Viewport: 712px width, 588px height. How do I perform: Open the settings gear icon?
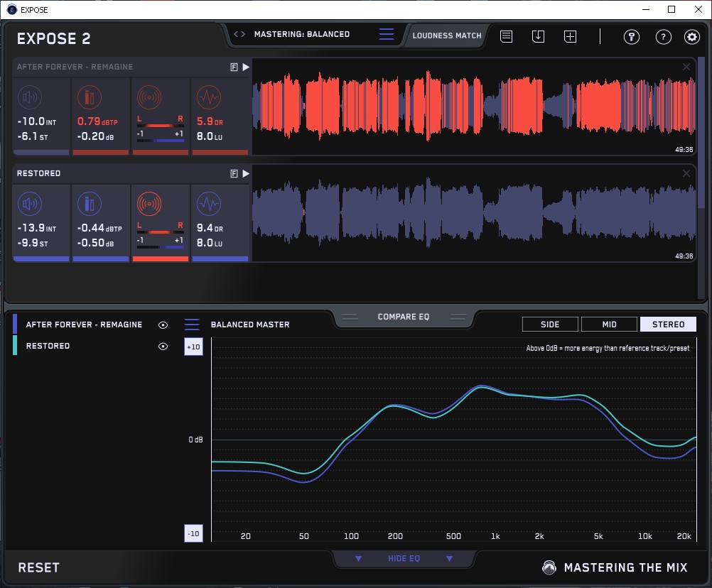click(x=691, y=37)
